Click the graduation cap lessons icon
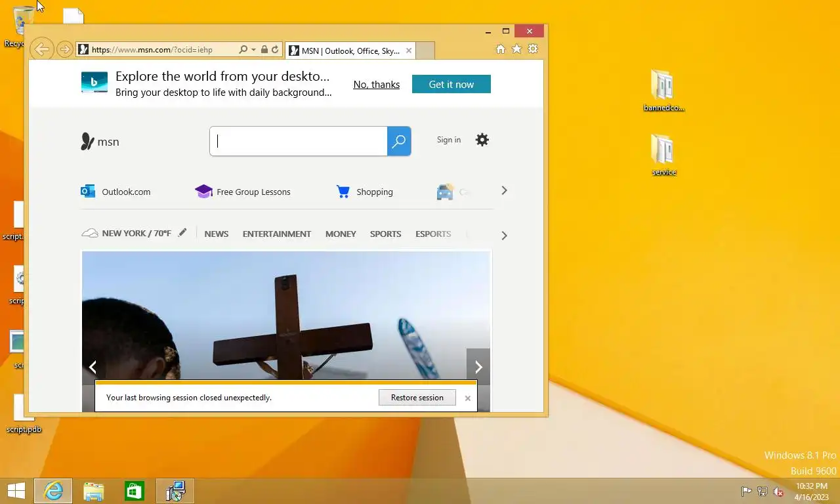840x504 pixels. coord(203,191)
